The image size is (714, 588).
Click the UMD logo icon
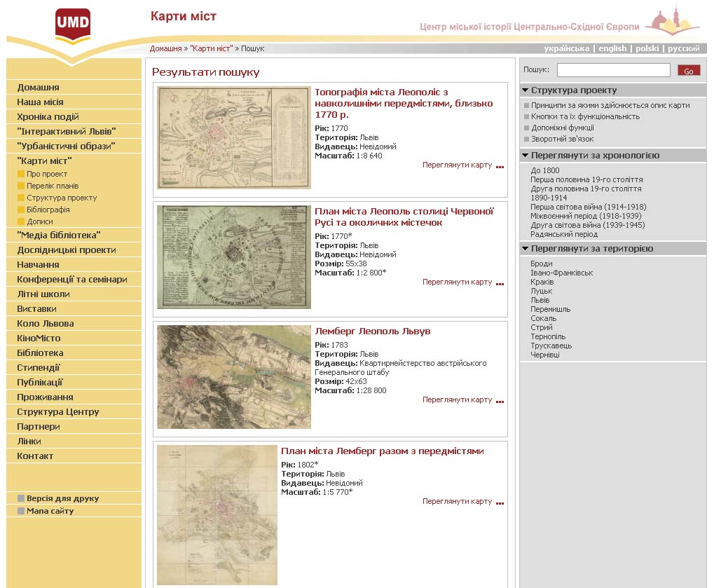73,26
